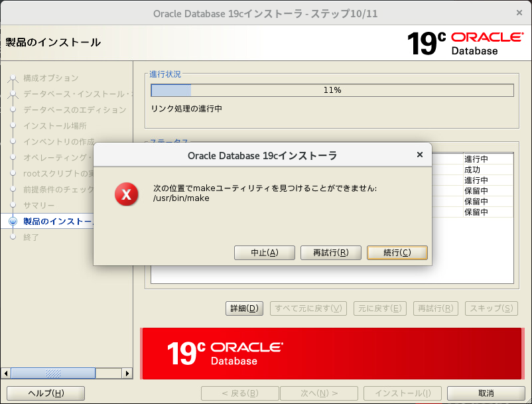Select rootスクリプト step in sidebar
The image size is (532, 404).
coord(58,174)
